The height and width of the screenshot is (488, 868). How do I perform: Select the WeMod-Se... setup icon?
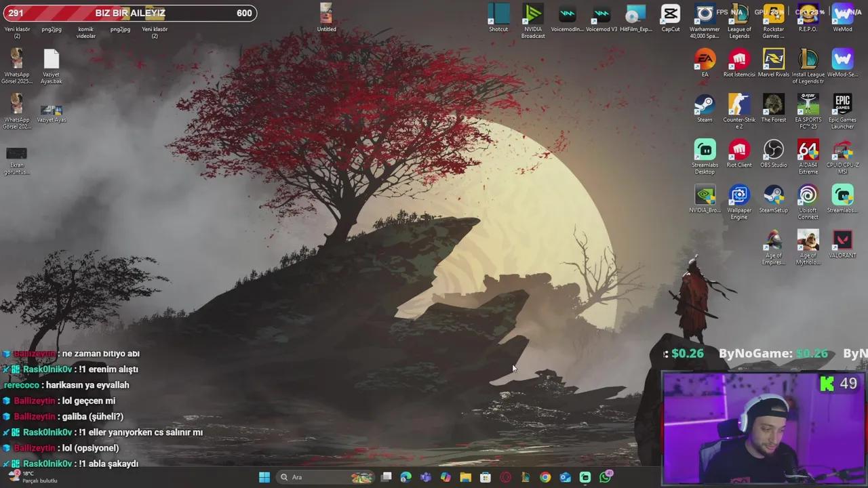[842, 63]
